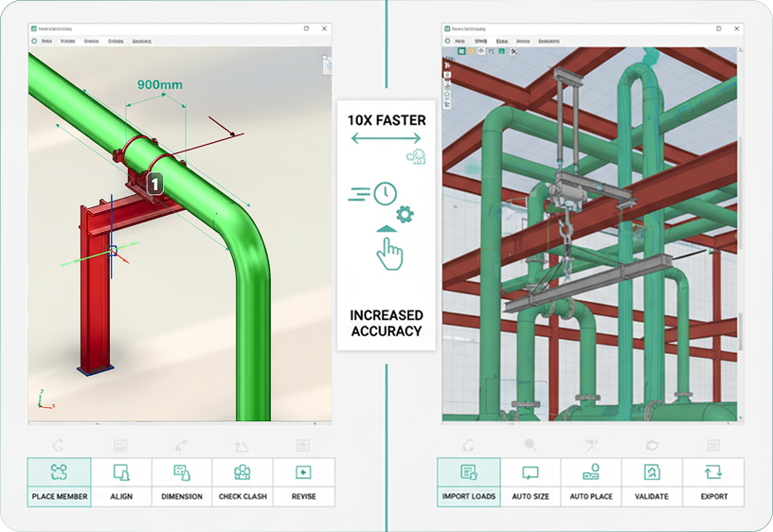Activate the Auto Place tool

coord(591,482)
